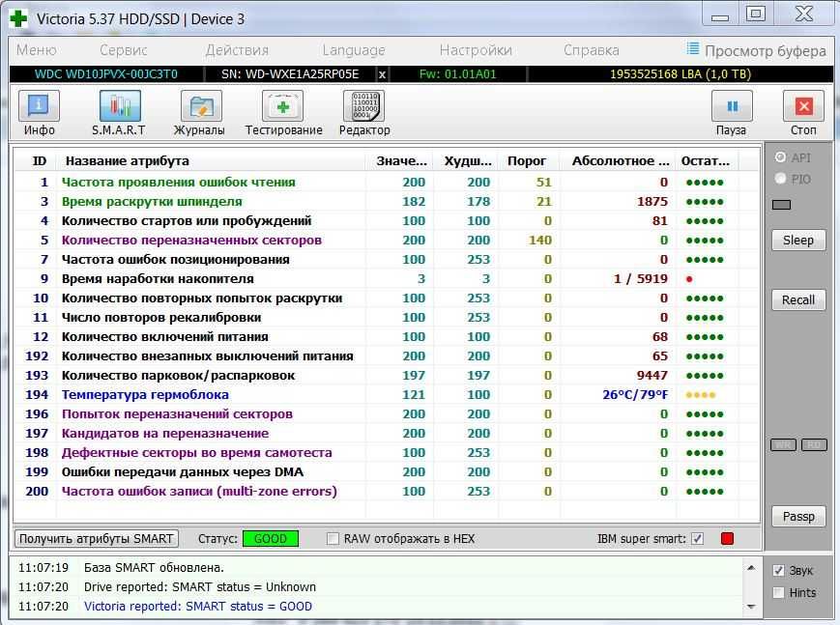Open the Действия menu
Image resolution: width=840 pixels, height=625 pixels.
pos(237,50)
